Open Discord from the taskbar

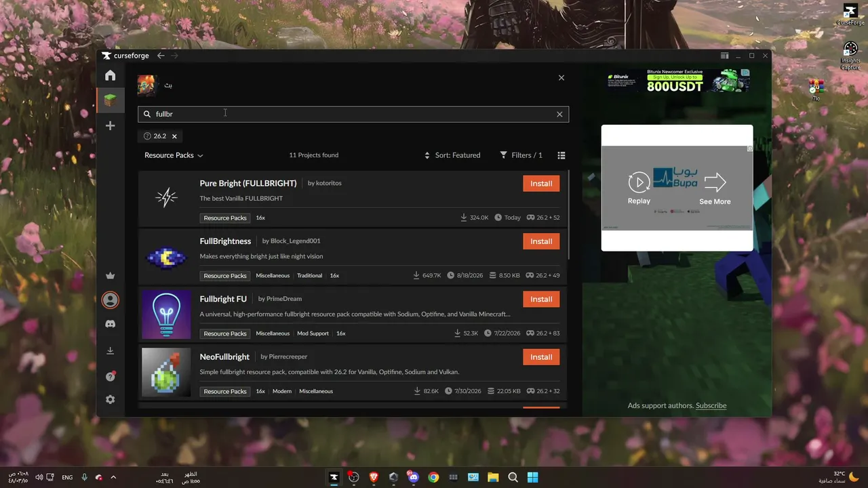pos(414,477)
